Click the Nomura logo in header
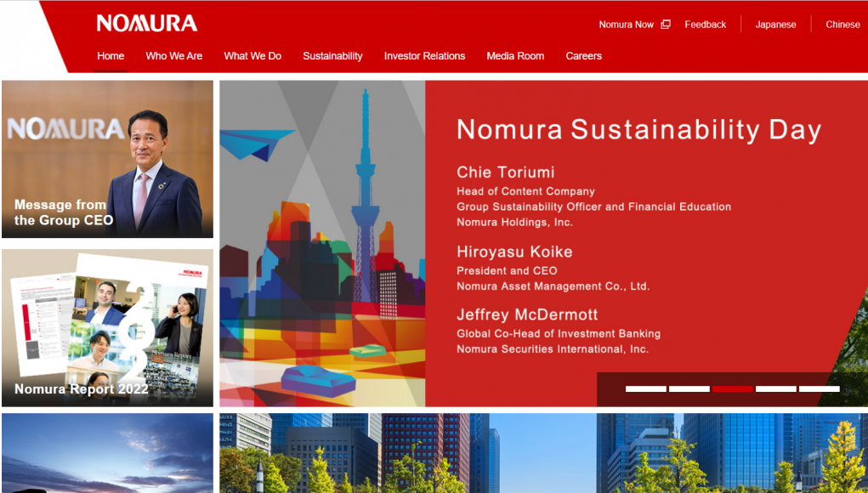This screenshot has width=868, height=493. (146, 24)
